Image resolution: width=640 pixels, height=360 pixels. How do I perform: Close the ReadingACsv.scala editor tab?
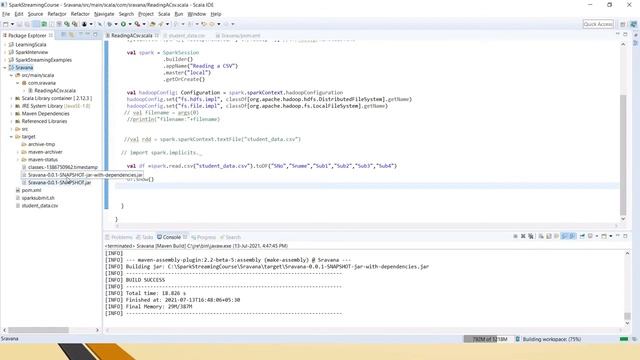(x=157, y=36)
